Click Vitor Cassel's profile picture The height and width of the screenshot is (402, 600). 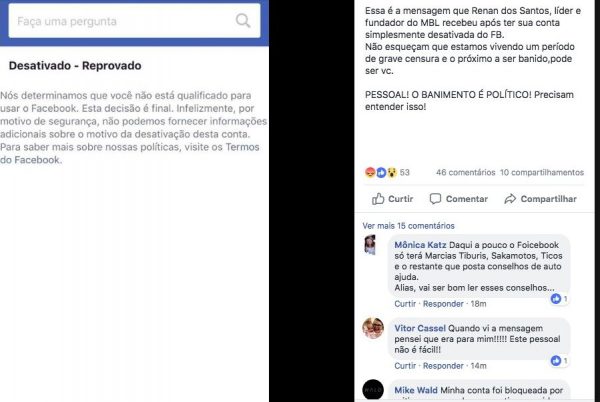(373, 328)
